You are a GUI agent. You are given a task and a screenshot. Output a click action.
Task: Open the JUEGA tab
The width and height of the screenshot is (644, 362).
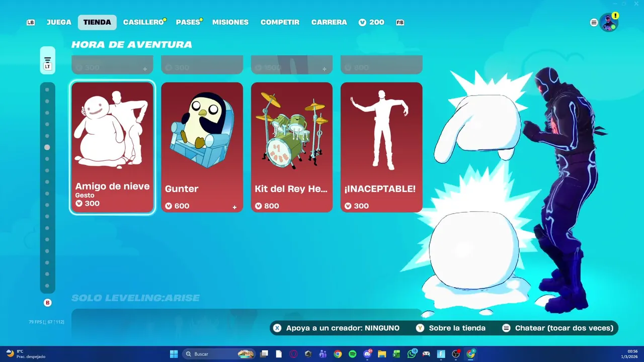59,22
